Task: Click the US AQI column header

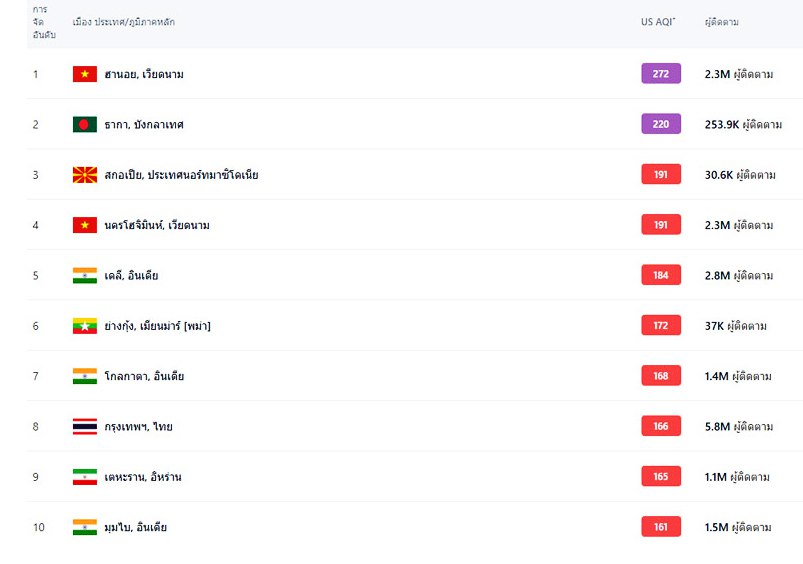Action: [x=658, y=22]
